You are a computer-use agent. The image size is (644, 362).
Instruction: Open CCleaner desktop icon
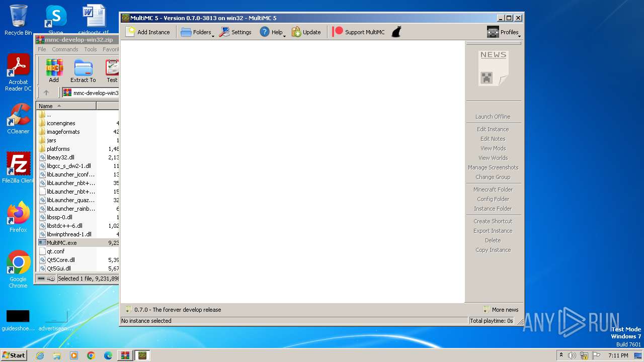click(x=18, y=119)
